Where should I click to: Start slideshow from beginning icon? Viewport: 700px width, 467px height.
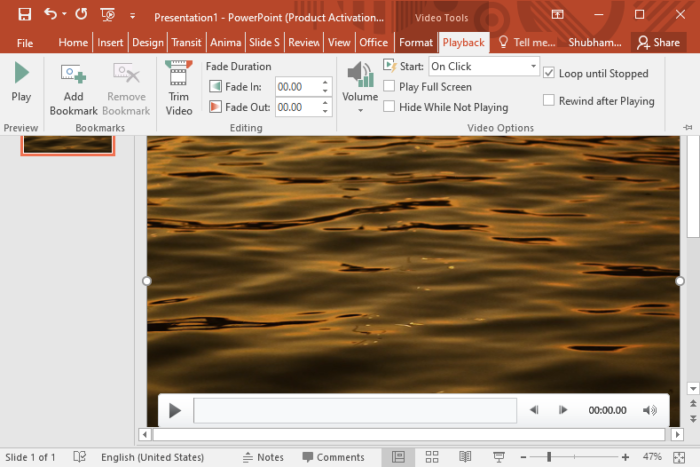[x=108, y=15]
